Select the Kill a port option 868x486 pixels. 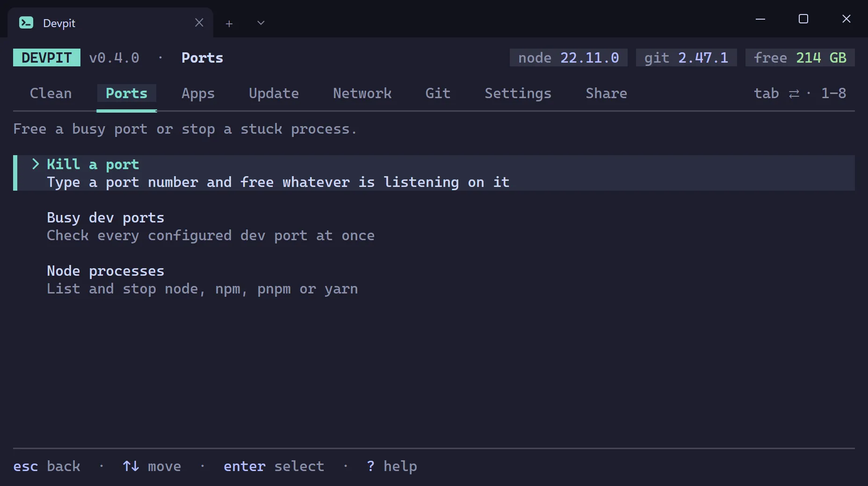pos(434,173)
